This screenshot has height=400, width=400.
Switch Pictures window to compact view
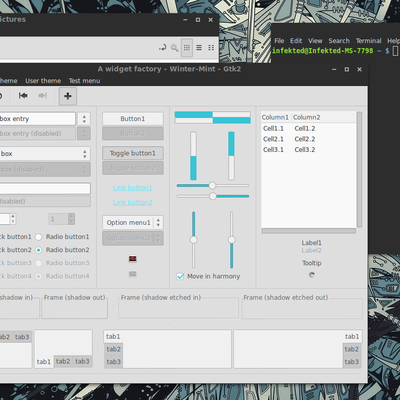pos(211,48)
